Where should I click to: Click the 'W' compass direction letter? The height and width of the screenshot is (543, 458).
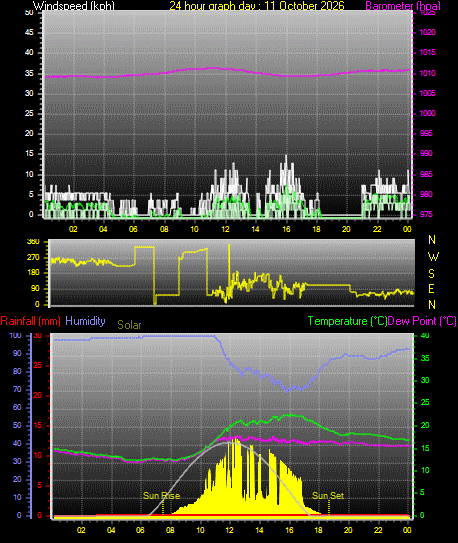pos(433,257)
